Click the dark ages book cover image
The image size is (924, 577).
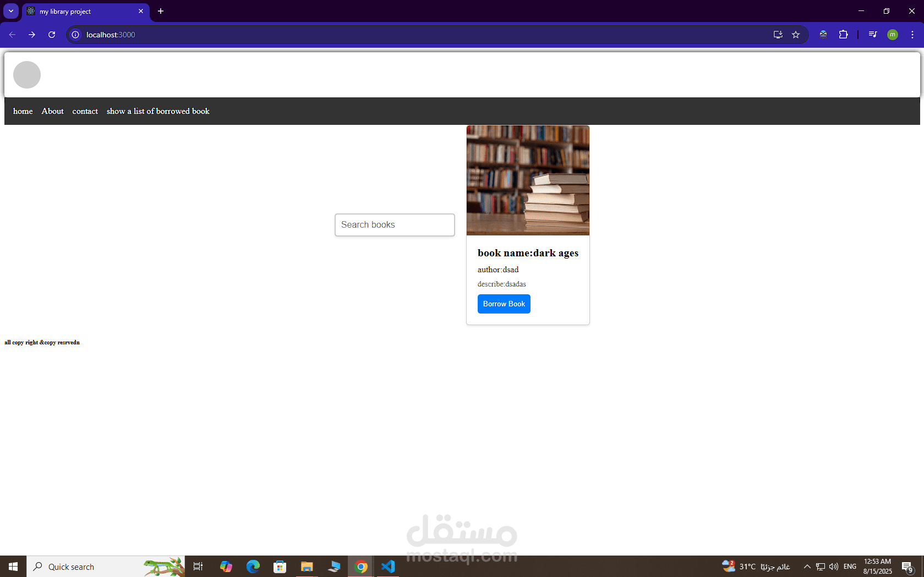click(528, 180)
